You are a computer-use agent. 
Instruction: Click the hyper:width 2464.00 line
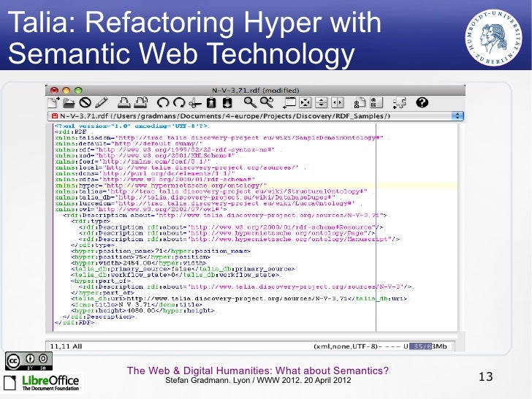(138, 263)
